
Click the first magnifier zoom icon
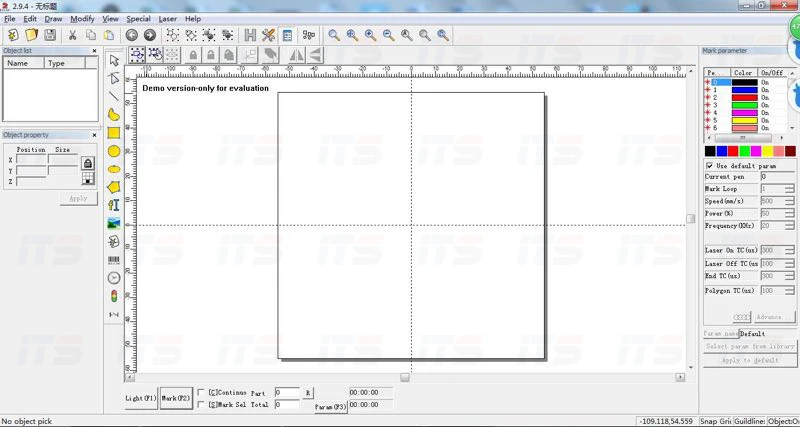(x=334, y=35)
